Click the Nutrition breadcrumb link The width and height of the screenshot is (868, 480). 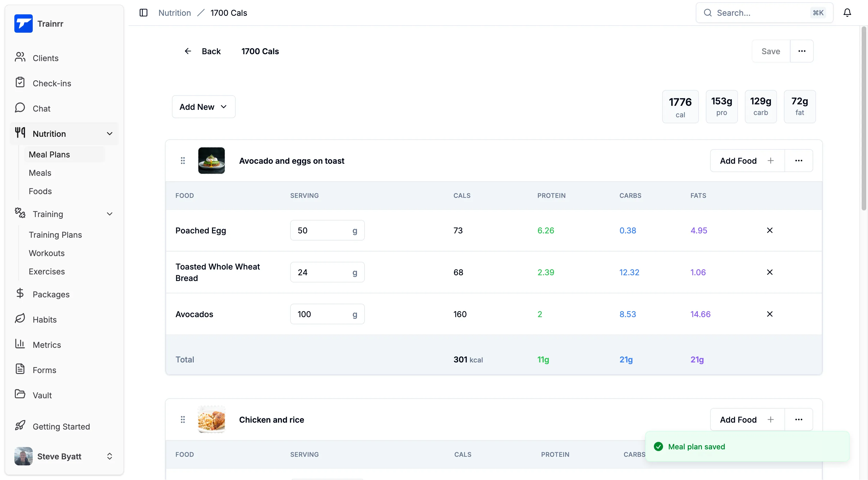click(175, 13)
